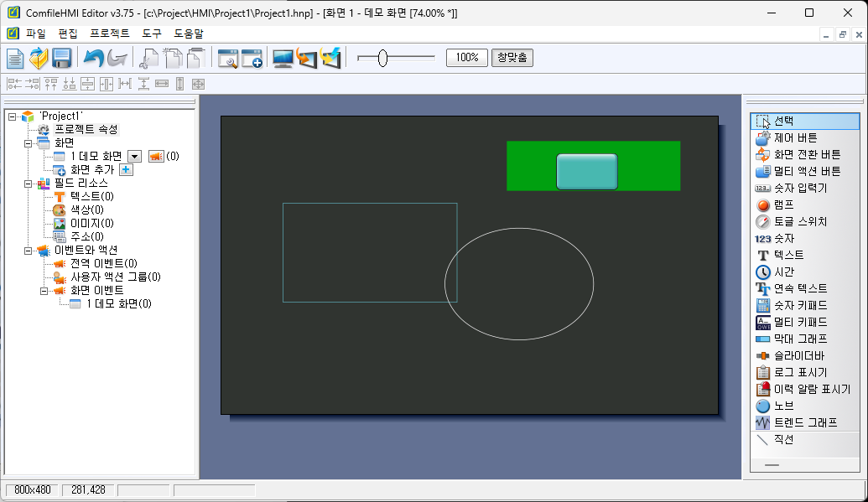
Task: Collapse the 'Project1' root node
Action: coord(12,116)
